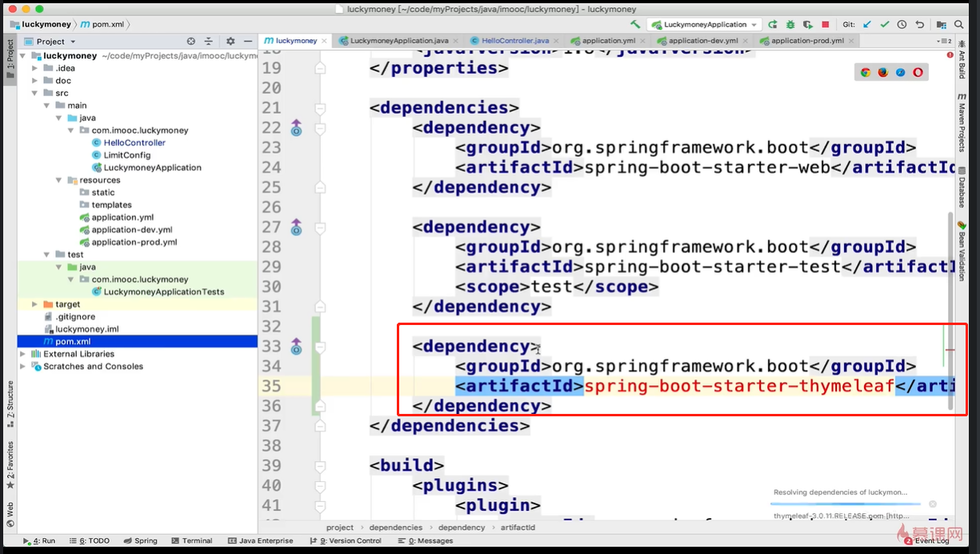The width and height of the screenshot is (980, 554).
Task: Open Search Everywhere magnifier icon
Action: (x=961, y=25)
